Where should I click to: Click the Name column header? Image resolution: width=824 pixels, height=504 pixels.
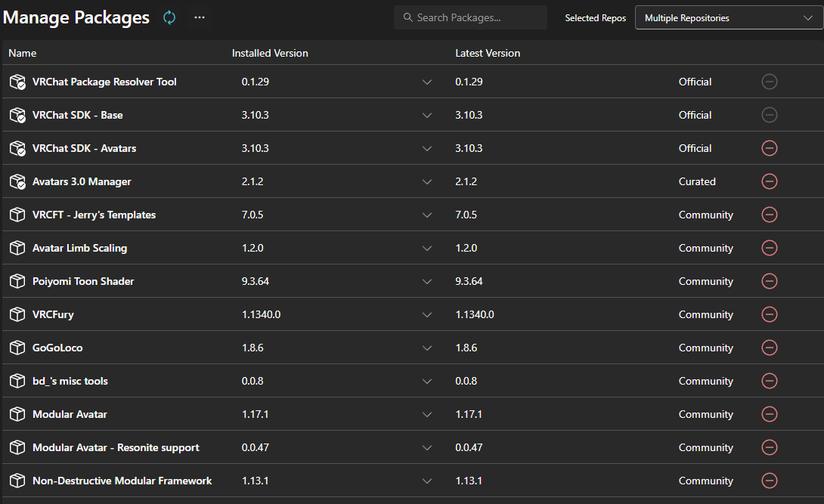tap(23, 53)
